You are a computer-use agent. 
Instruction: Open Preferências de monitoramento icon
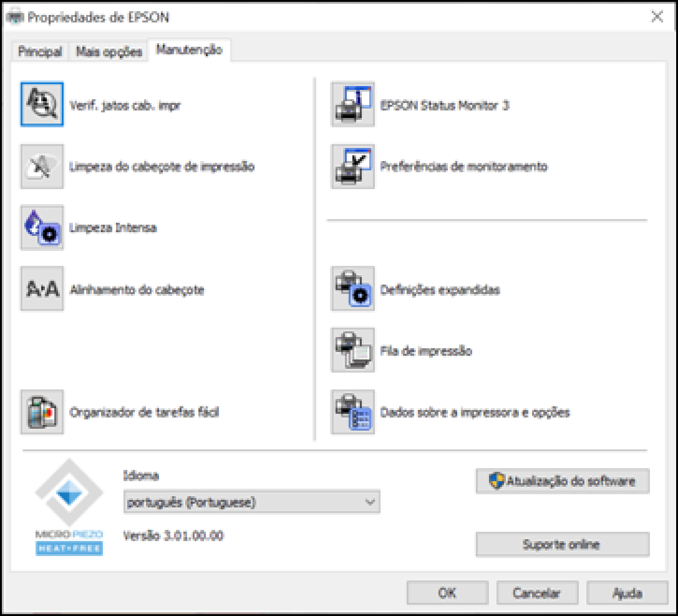coord(353,167)
